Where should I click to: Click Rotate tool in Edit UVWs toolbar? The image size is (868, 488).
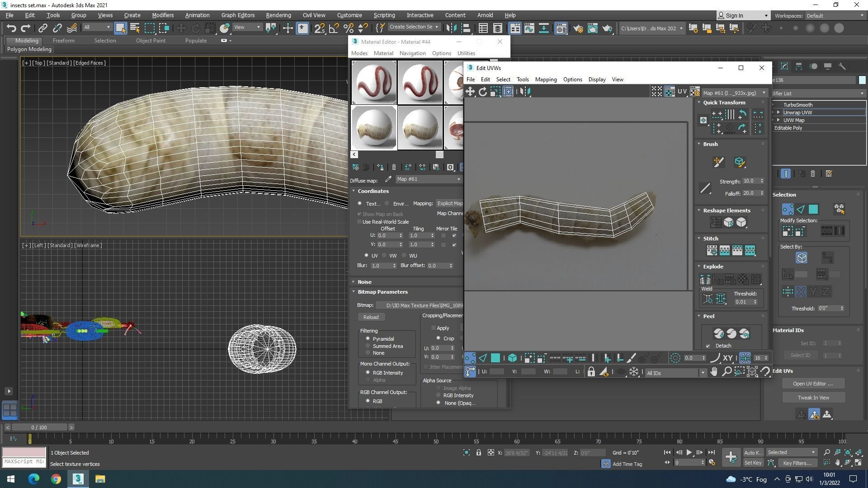click(483, 92)
